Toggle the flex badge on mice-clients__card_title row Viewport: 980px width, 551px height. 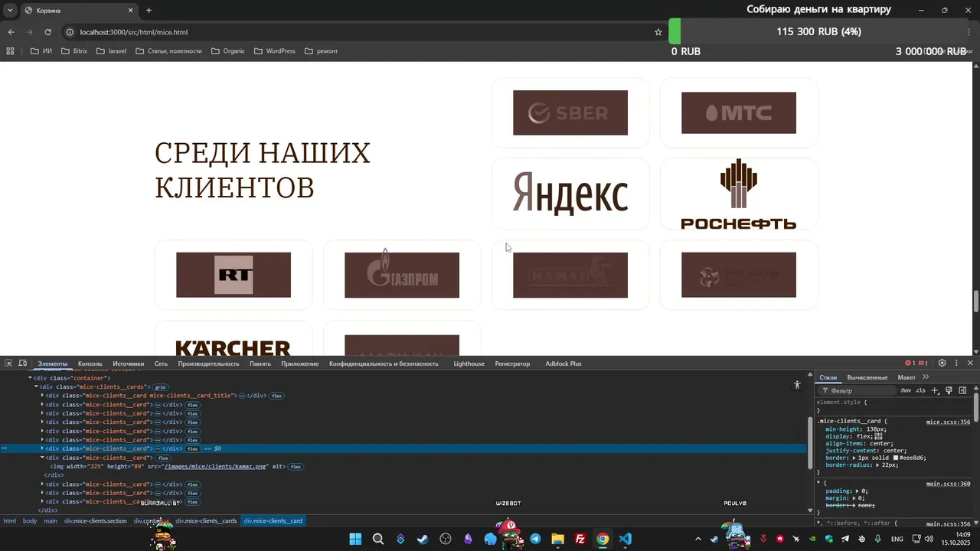pyautogui.click(x=276, y=396)
